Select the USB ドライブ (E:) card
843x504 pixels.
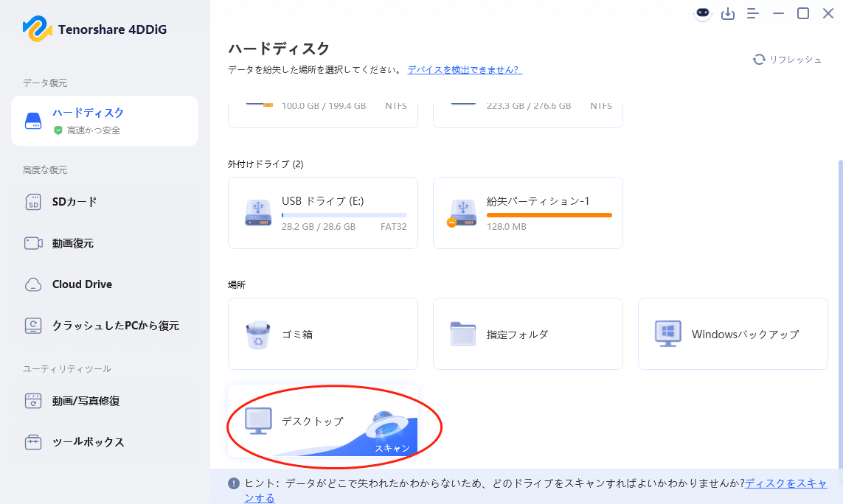point(322,212)
